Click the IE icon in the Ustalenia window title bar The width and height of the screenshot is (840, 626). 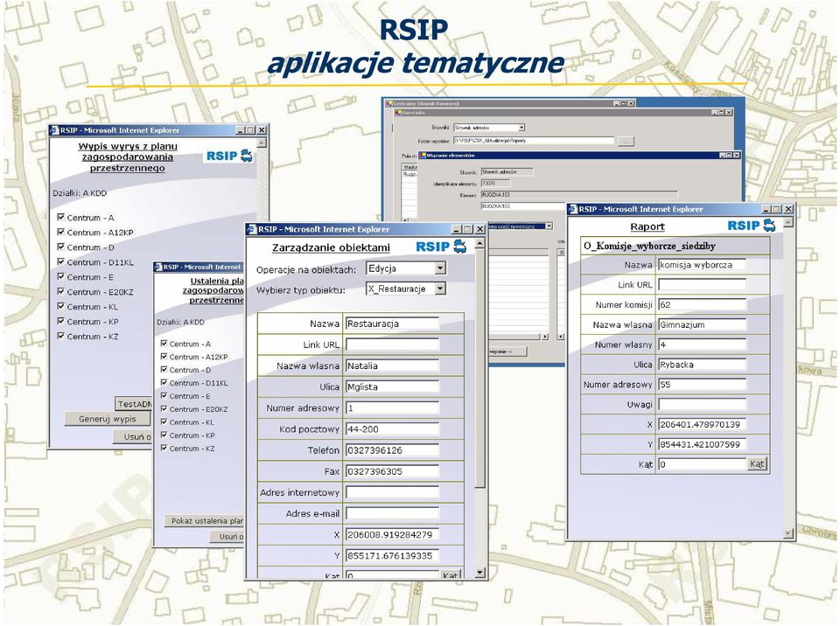tap(158, 267)
